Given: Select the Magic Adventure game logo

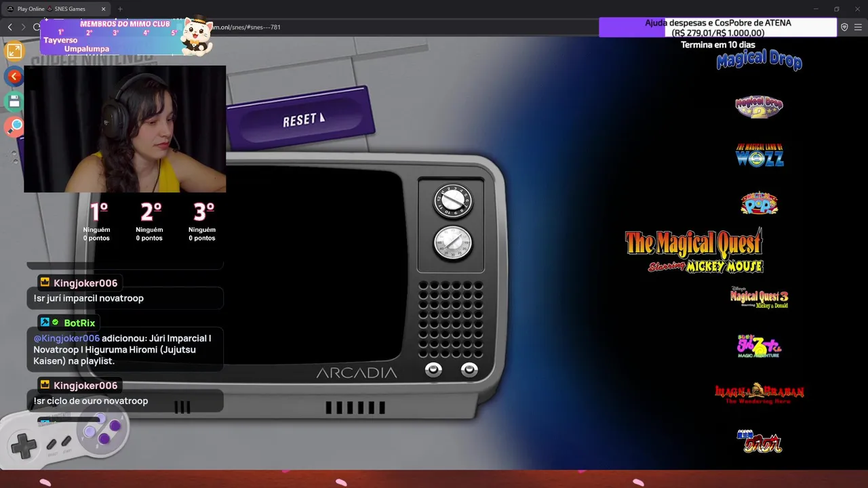Looking at the screenshot, I should coord(759,346).
